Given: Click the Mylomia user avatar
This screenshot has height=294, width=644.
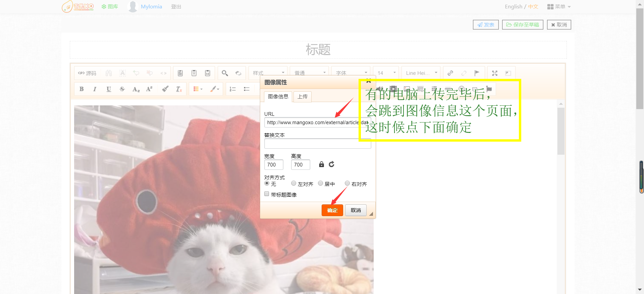Looking at the screenshot, I should click(133, 6).
